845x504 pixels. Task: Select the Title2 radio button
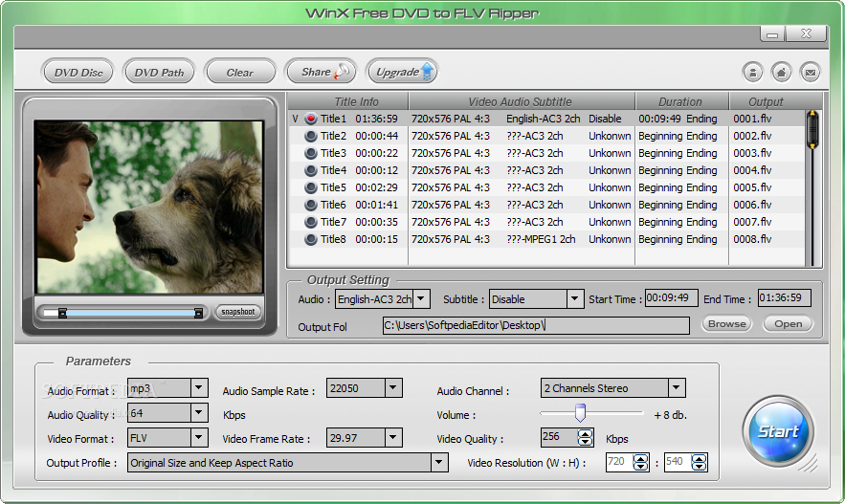click(x=310, y=136)
